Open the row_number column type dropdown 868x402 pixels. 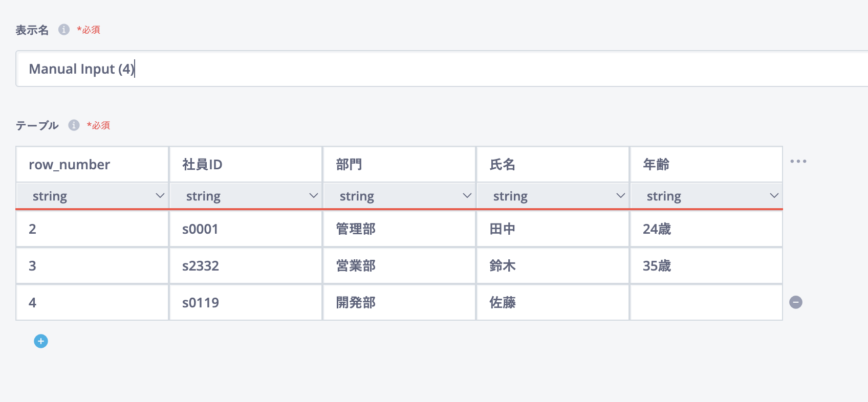[x=93, y=196]
